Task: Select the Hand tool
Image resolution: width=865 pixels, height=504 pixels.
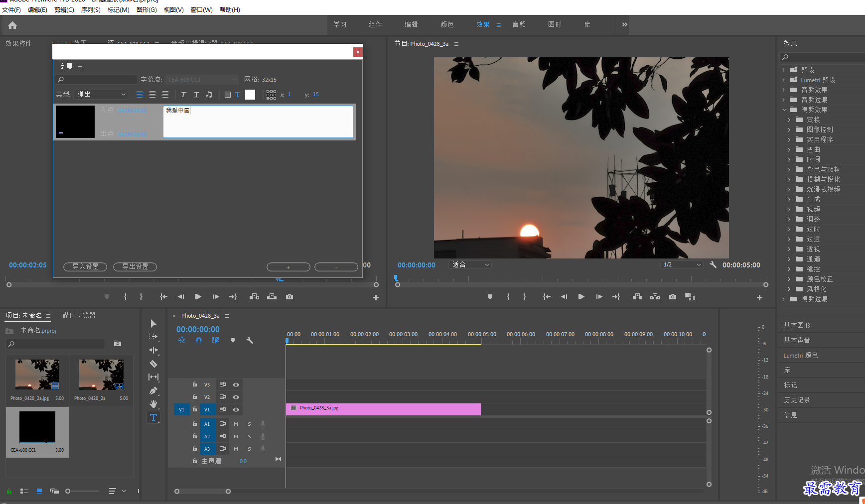Action: coord(153,404)
